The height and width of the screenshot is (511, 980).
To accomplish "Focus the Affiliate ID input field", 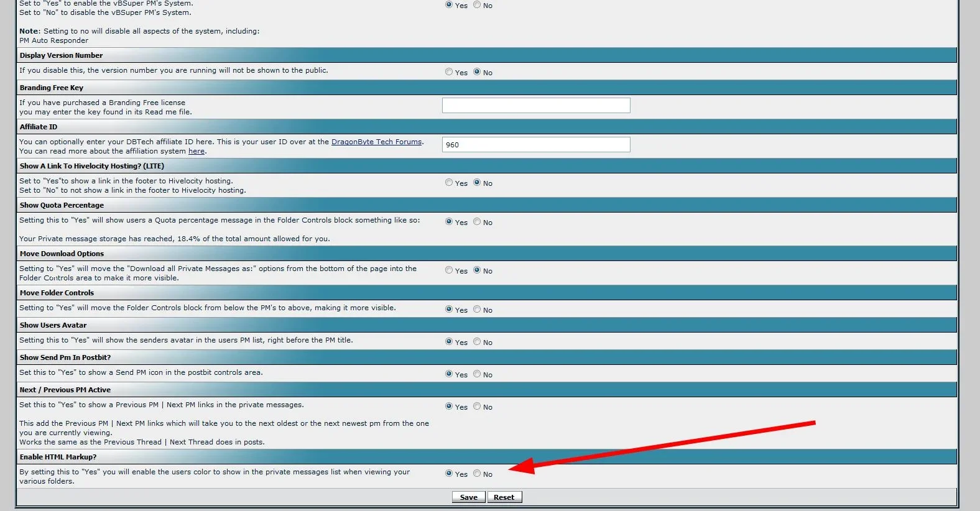I will pyautogui.click(x=535, y=145).
